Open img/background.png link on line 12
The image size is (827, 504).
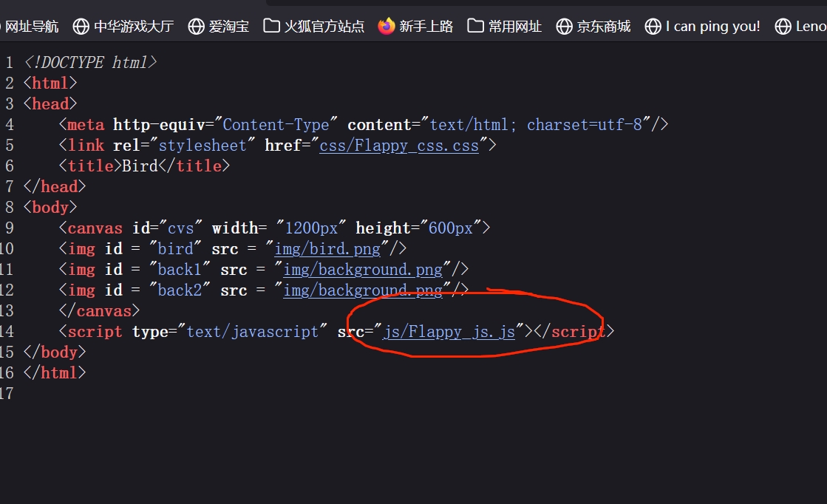(363, 290)
